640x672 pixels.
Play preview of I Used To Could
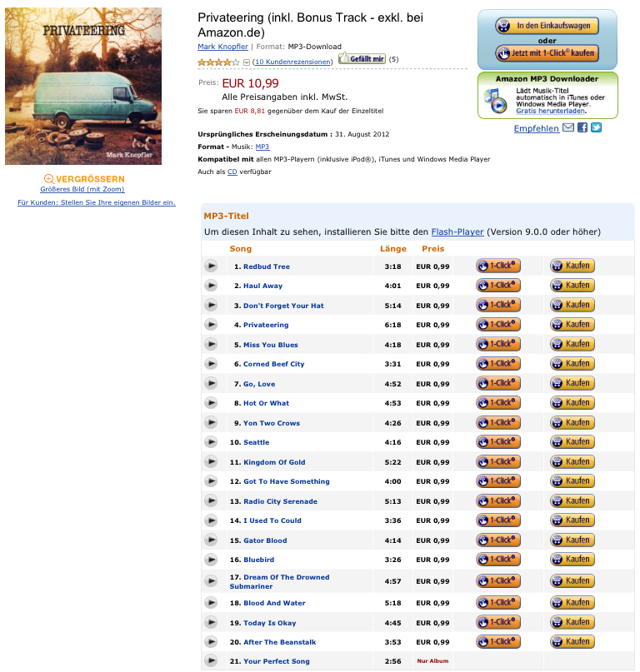click(x=211, y=520)
